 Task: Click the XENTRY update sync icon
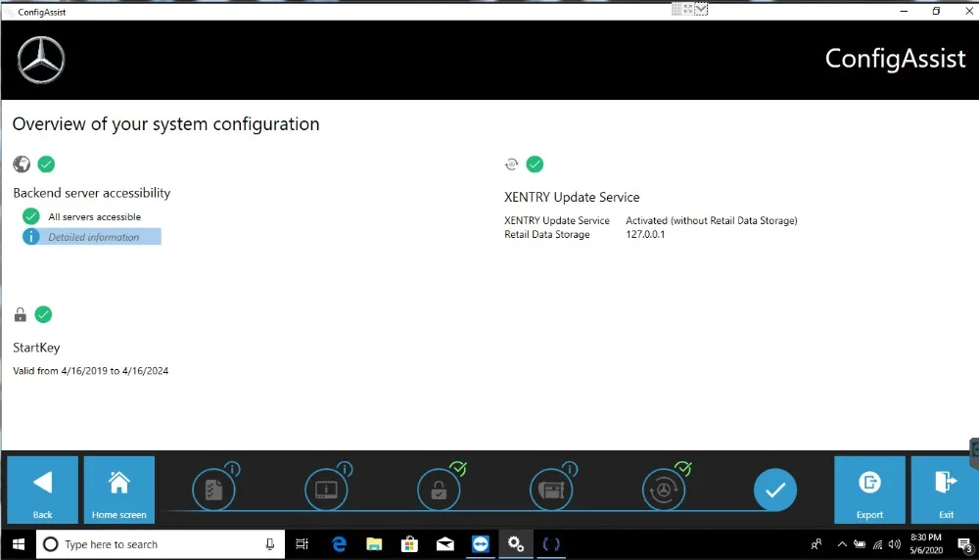pyautogui.click(x=511, y=164)
